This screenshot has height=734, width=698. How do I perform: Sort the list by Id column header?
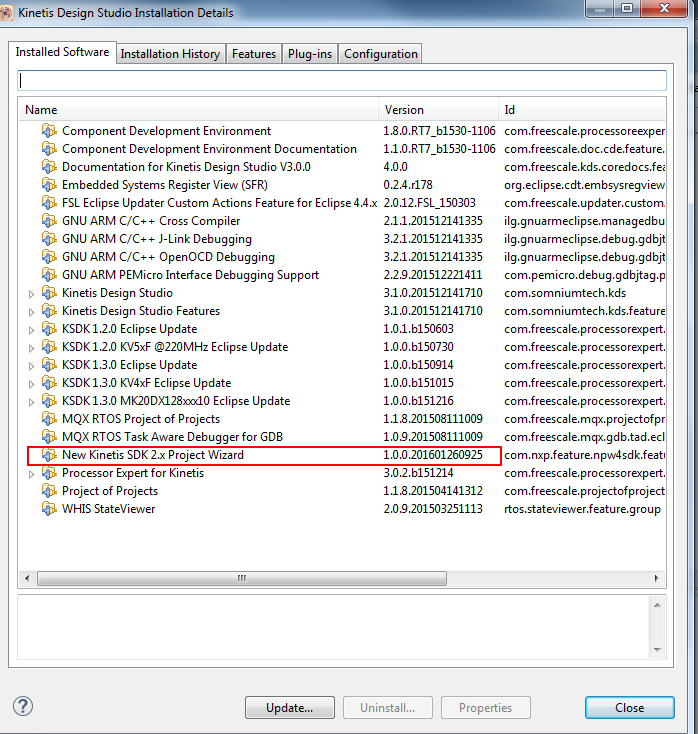582,110
